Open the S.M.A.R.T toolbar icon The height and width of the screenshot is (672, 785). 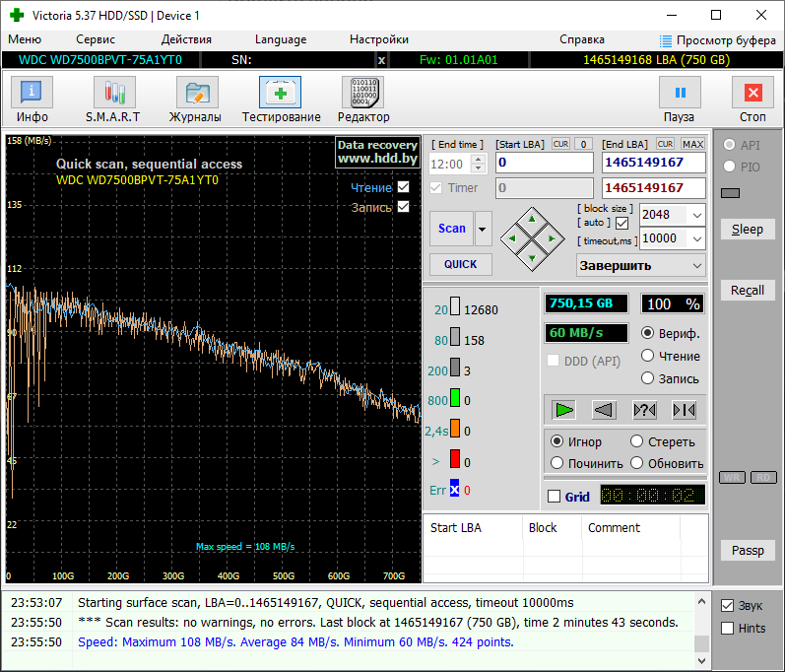113,94
